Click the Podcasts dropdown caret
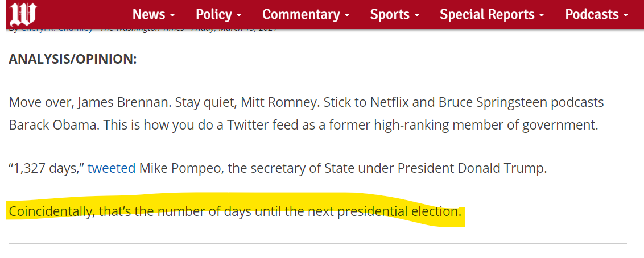The image size is (644, 258). [626, 15]
